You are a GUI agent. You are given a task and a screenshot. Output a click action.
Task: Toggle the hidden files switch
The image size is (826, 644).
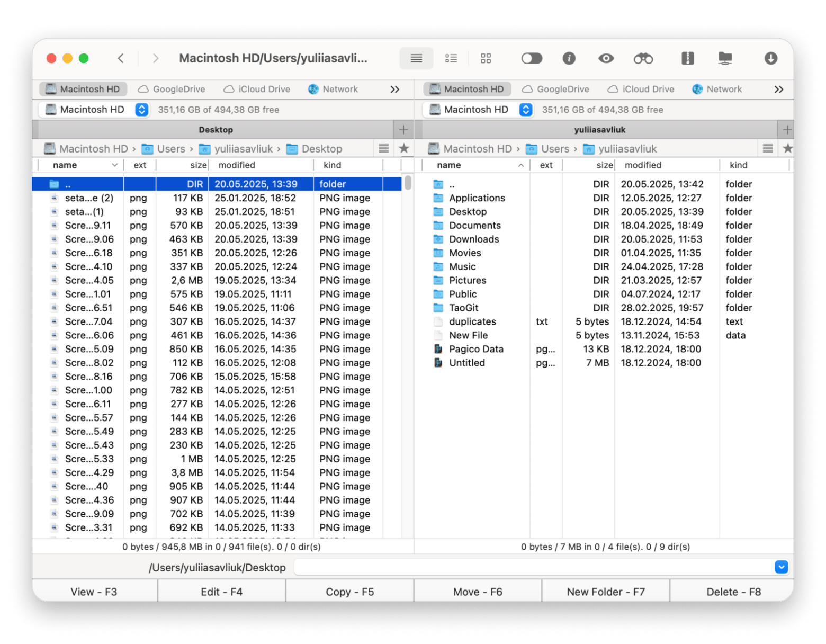(532, 58)
